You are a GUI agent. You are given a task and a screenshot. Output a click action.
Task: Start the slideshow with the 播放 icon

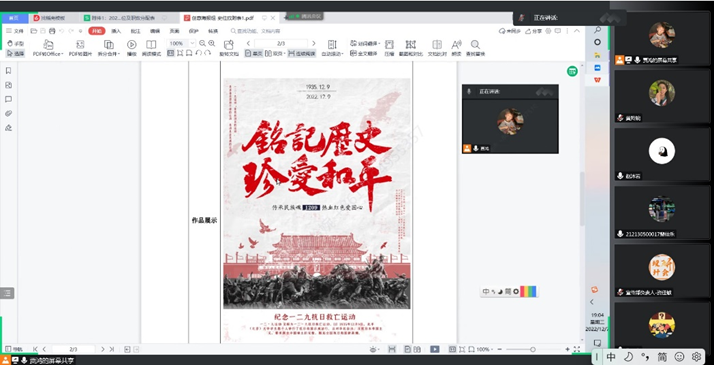click(132, 45)
